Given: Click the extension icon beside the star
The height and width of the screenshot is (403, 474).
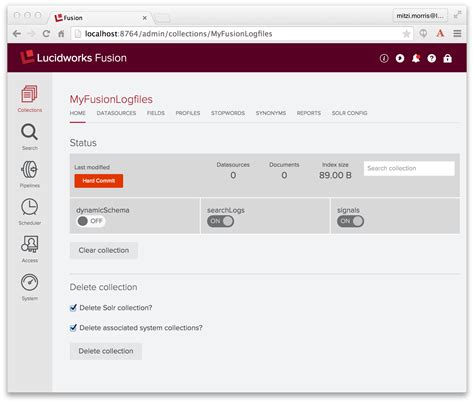Looking at the screenshot, I should (423, 33).
